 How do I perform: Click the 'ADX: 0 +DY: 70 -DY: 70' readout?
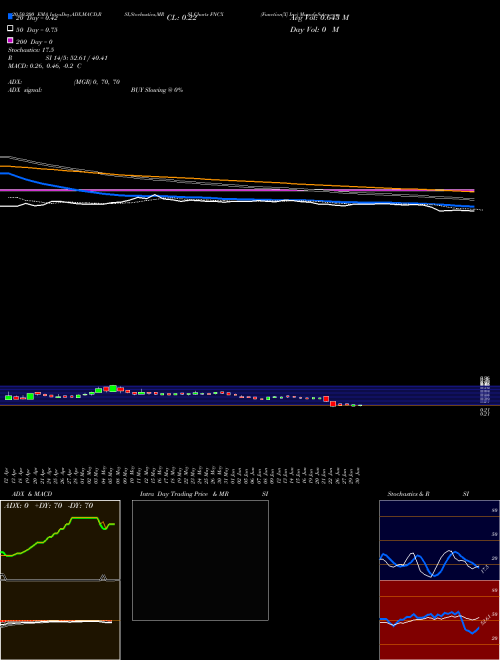pyautogui.click(x=49, y=506)
